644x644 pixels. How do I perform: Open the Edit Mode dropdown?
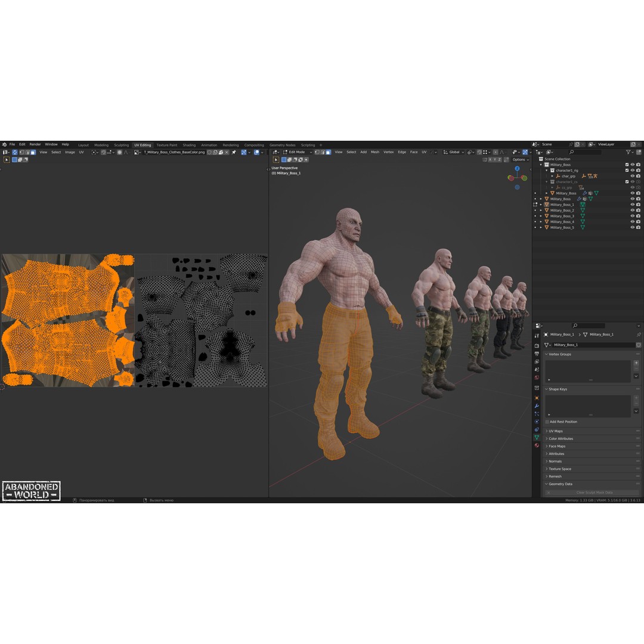point(298,152)
